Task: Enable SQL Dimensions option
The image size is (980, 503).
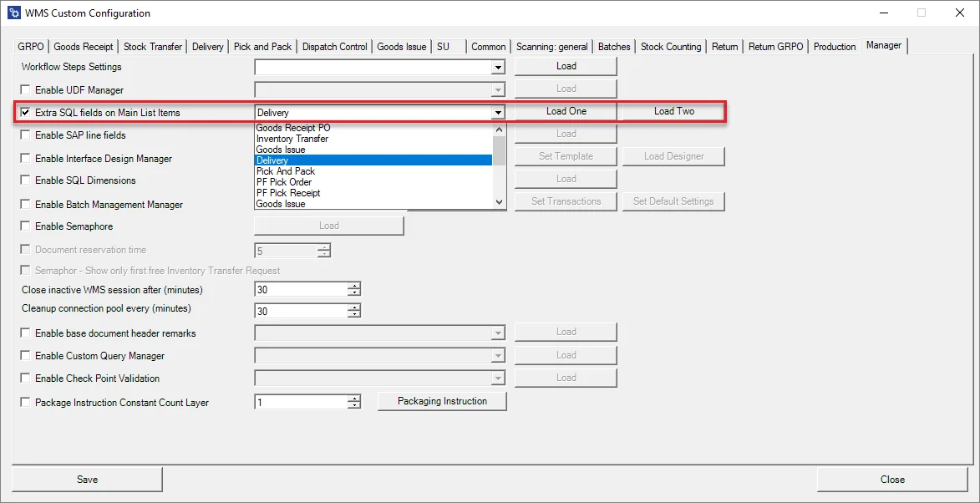Action: [x=24, y=180]
